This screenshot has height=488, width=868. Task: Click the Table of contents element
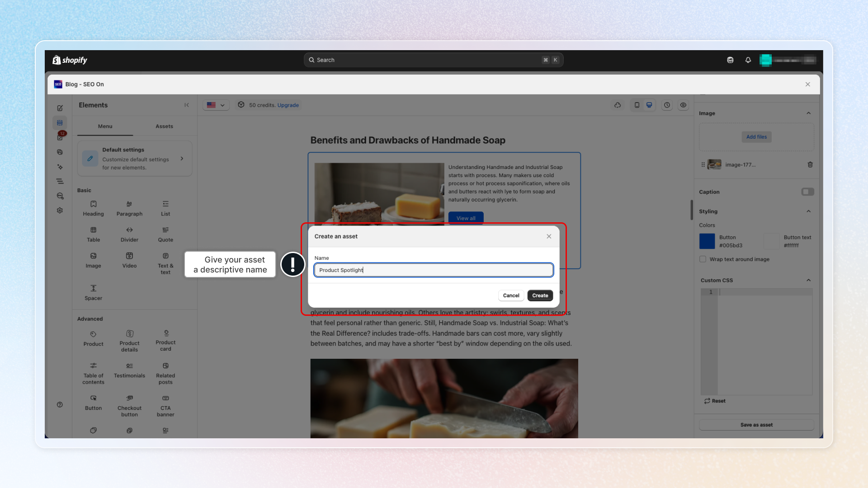coord(93,373)
